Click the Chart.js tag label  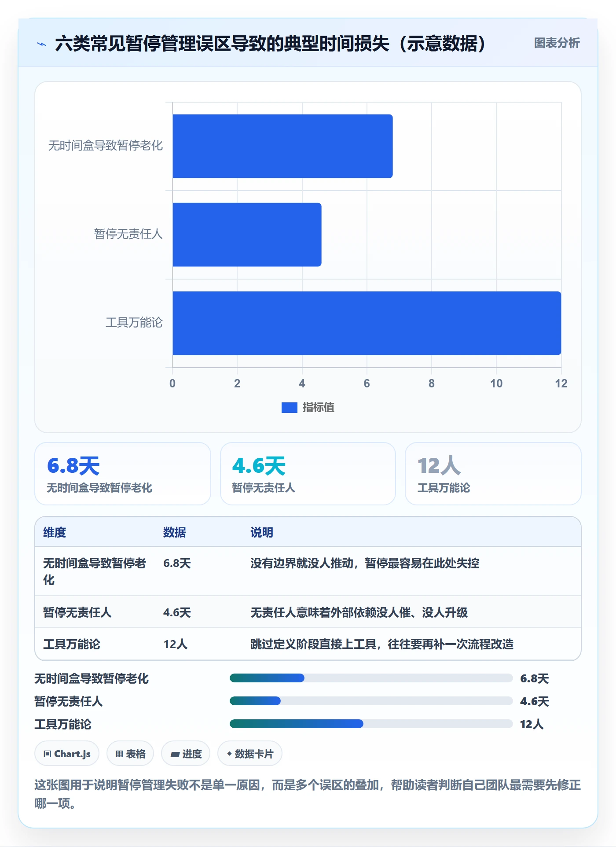(72, 754)
